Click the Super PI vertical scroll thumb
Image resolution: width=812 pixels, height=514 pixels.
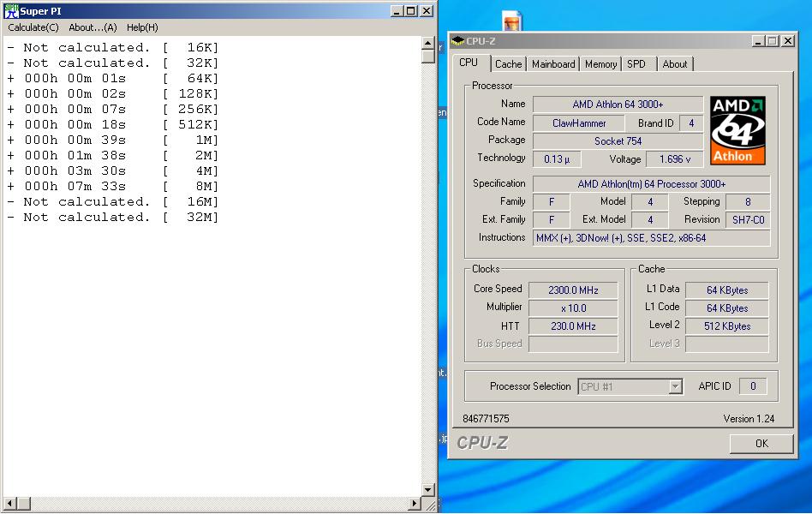coord(427,56)
